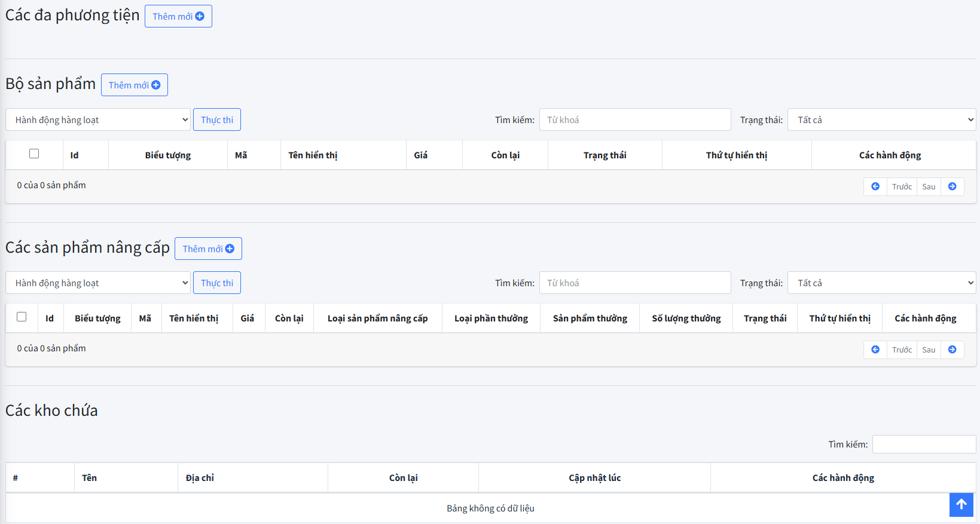Click previous arrow icon in upgrade products pagination
The height and width of the screenshot is (524, 980).
(875, 350)
